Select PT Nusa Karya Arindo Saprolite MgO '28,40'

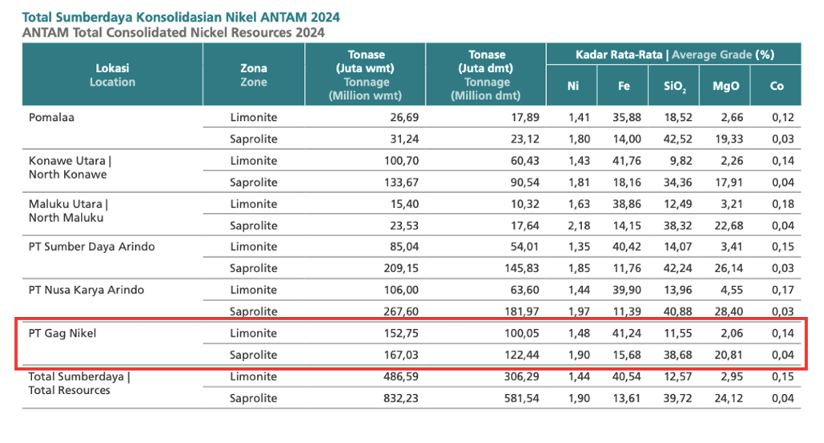point(729,311)
